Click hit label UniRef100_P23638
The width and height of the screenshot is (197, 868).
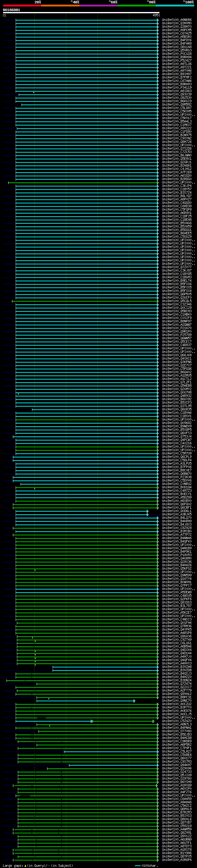coord(177,477)
